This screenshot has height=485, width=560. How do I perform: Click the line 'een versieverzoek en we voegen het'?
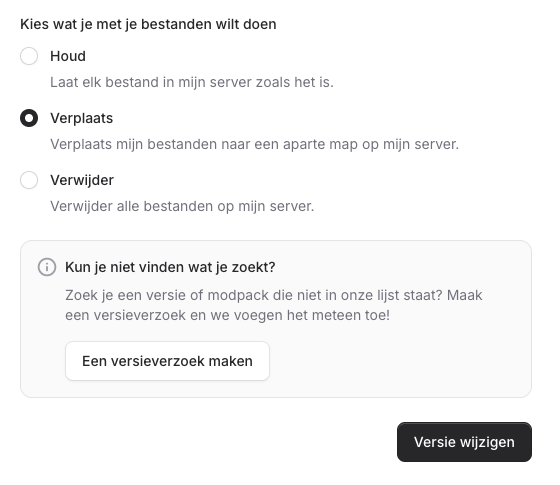click(228, 315)
